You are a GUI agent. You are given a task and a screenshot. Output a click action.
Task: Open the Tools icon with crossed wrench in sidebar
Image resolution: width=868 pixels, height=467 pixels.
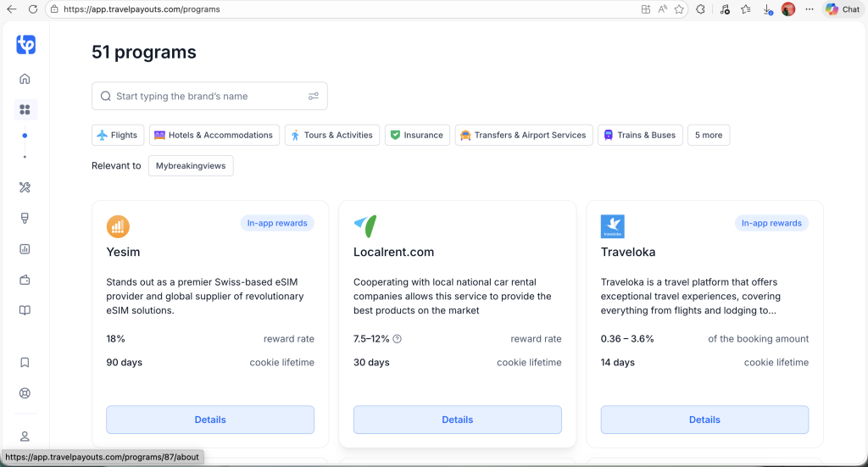tap(25, 187)
